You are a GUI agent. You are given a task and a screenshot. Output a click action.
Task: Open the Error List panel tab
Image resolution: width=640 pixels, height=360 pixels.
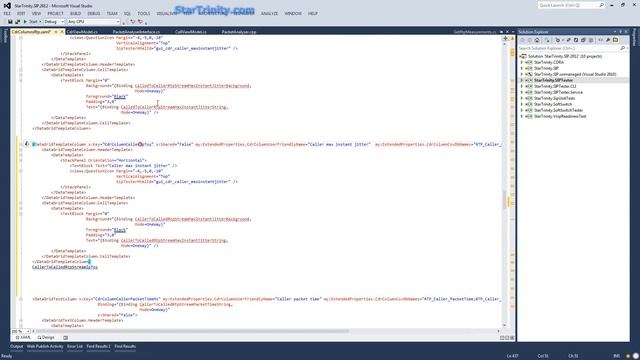(x=75, y=347)
